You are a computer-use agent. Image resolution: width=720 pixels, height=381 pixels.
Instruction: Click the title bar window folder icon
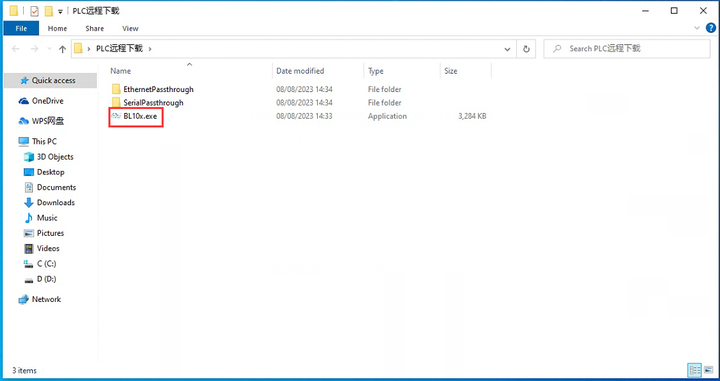coord(14,11)
